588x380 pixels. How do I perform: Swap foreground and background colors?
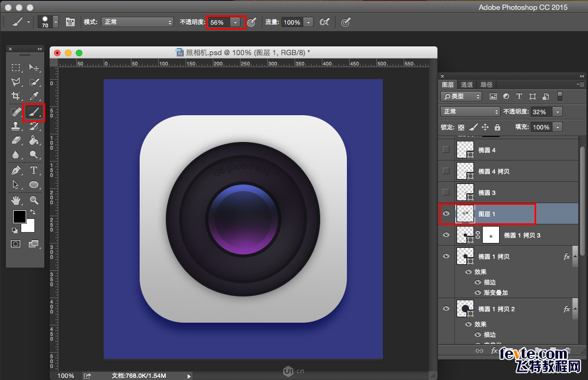[x=33, y=212]
